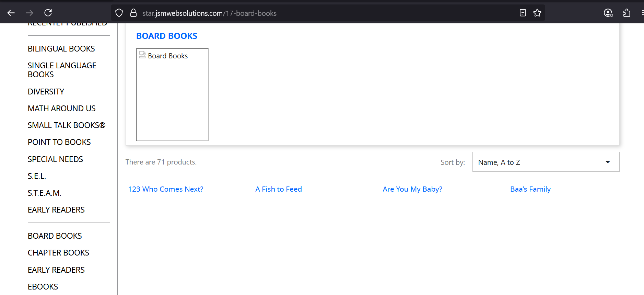The height and width of the screenshot is (295, 644).
Task: Click the site security padlock icon
Action: point(133,13)
